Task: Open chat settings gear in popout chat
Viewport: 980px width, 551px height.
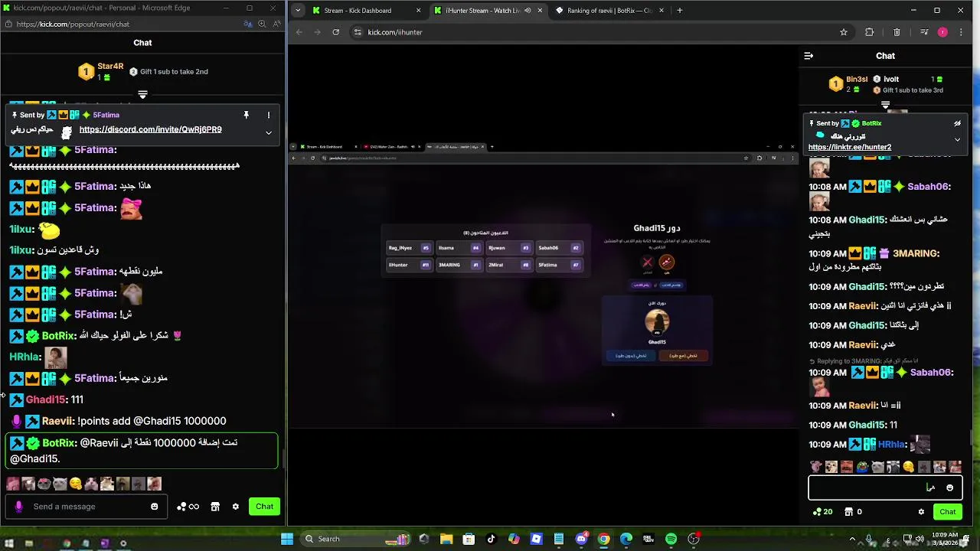Action: (x=236, y=507)
